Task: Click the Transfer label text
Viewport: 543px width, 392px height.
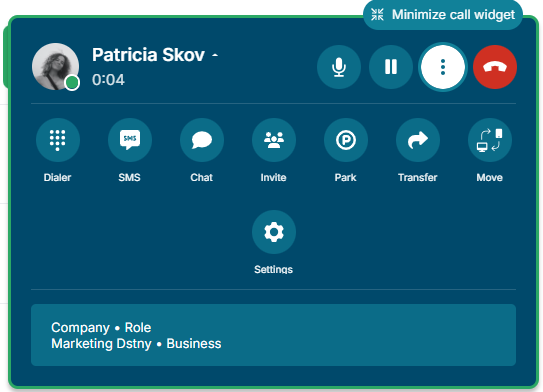Action: pos(418,177)
